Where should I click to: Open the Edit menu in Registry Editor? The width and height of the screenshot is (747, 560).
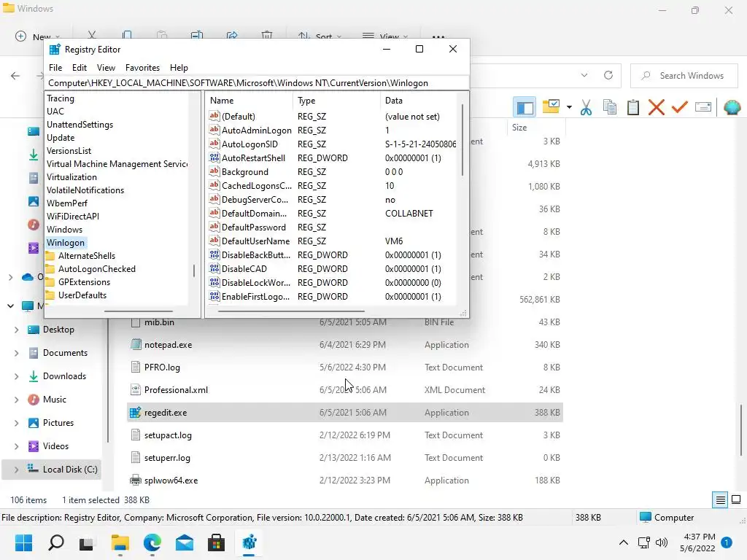(x=79, y=68)
